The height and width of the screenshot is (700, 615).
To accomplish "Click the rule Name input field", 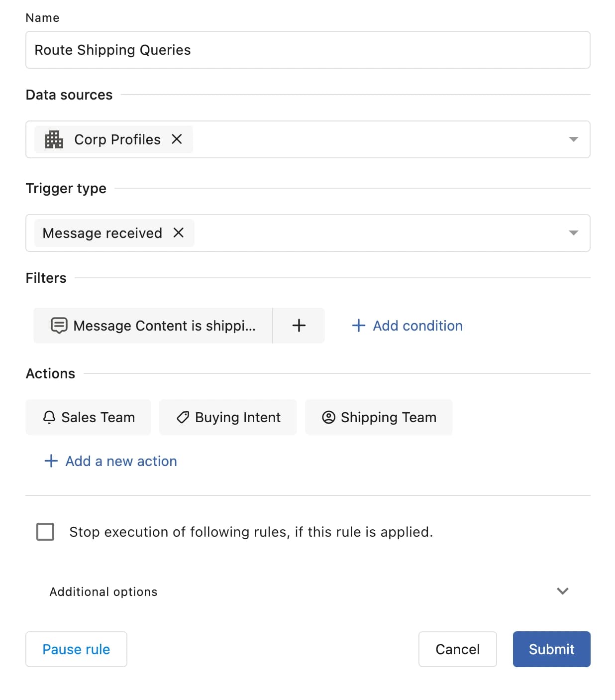I will tap(307, 50).
